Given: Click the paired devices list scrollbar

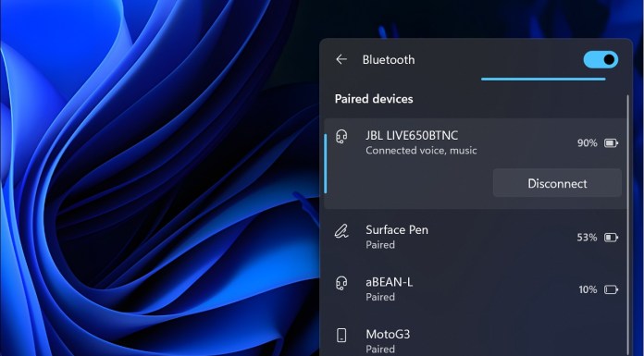Looking at the screenshot, I should coord(627,225).
